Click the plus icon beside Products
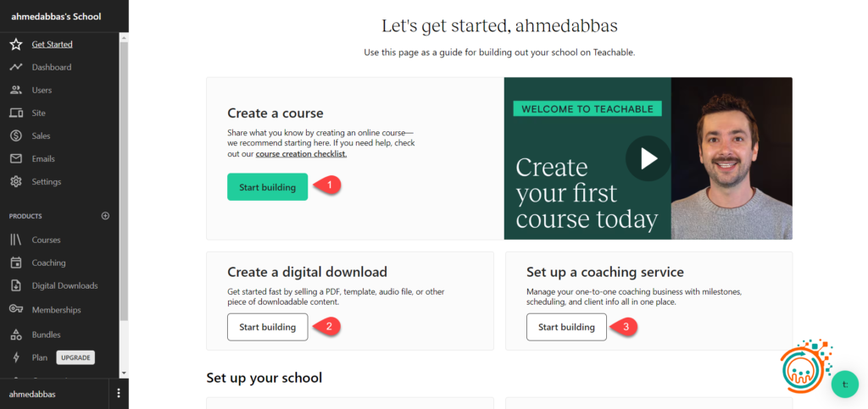Screen dimensions: 868x409 [105, 216]
